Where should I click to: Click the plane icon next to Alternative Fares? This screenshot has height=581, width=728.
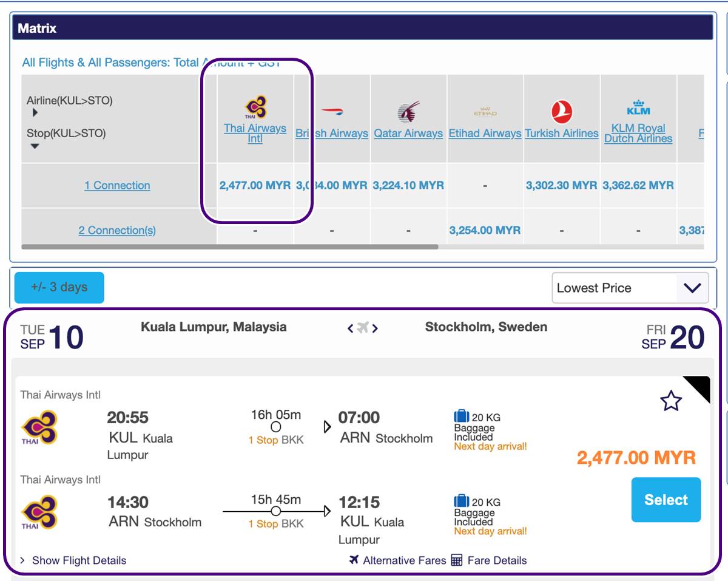coord(354,560)
